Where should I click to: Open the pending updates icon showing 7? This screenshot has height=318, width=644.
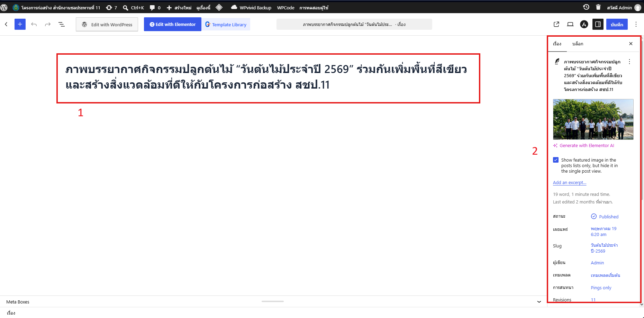click(111, 7)
